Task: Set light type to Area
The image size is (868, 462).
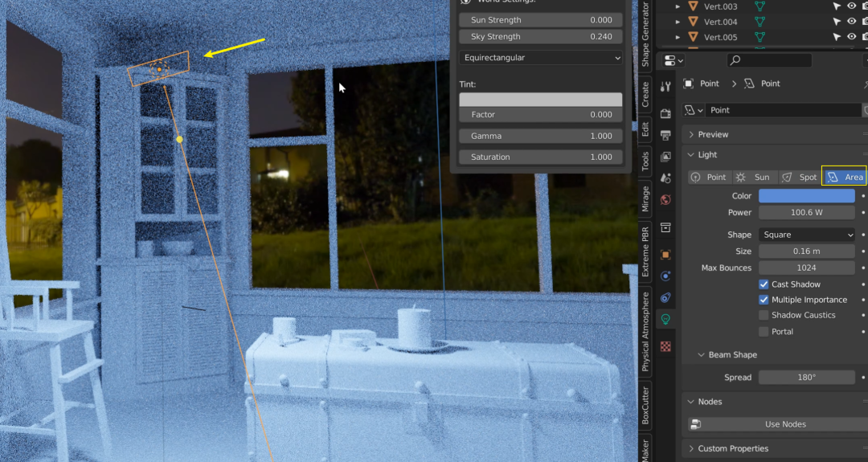Action: [844, 177]
